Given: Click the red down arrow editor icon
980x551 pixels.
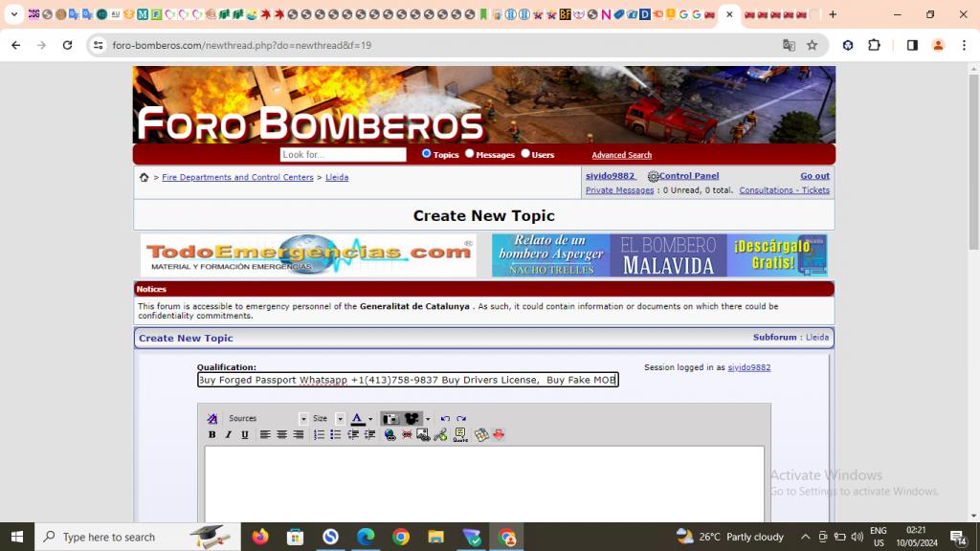Looking at the screenshot, I should click(498, 435).
